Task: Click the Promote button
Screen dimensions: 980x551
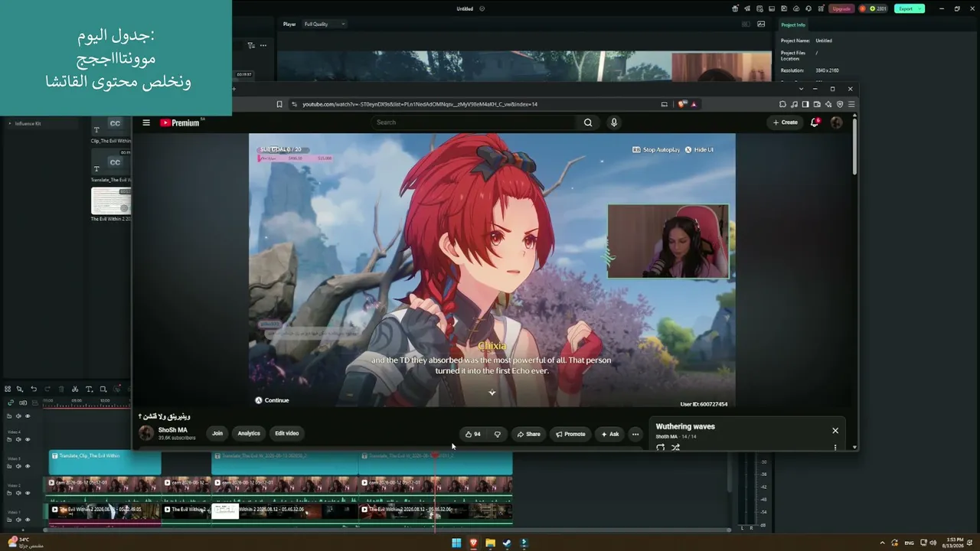Action: (570, 434)
